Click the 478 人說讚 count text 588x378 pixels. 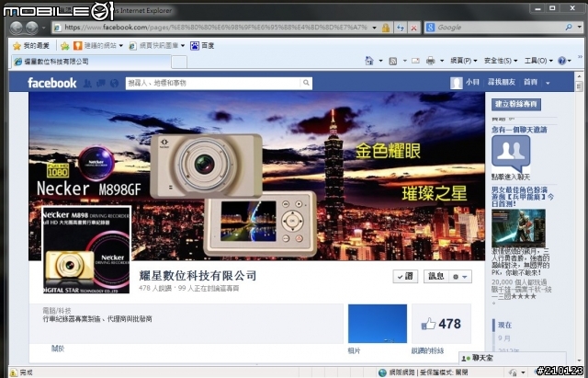(x=155, y=288)
